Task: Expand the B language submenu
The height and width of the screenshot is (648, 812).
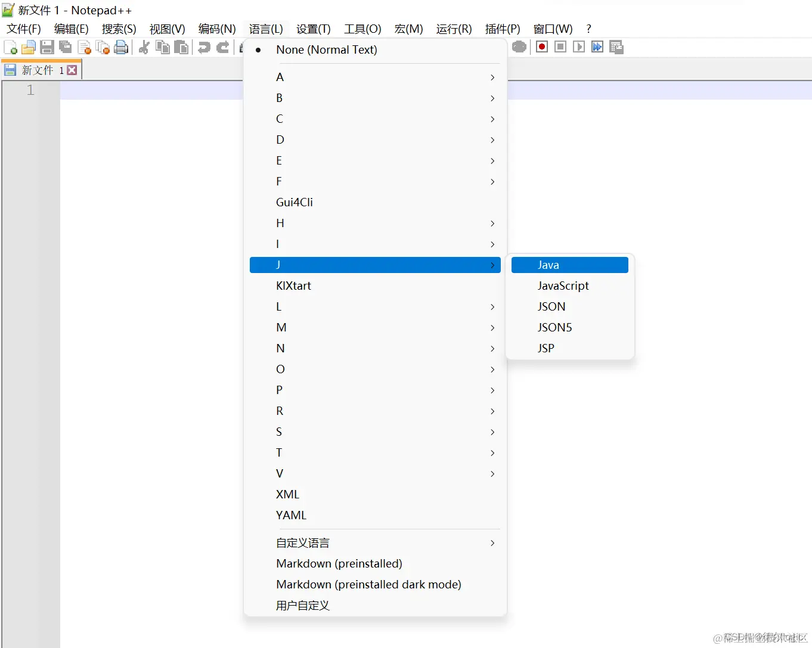Action: tap(375, 98)
